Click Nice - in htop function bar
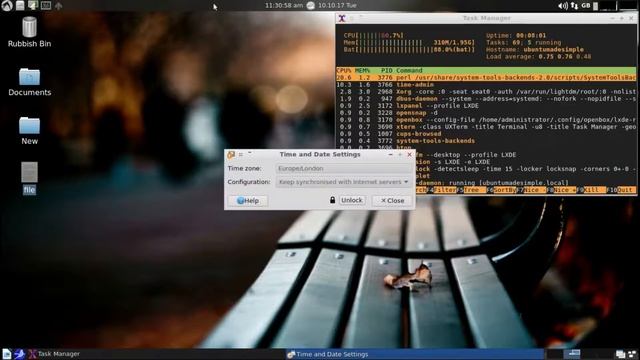The width and height of the screenshot is (640, 360). point(535,190)
